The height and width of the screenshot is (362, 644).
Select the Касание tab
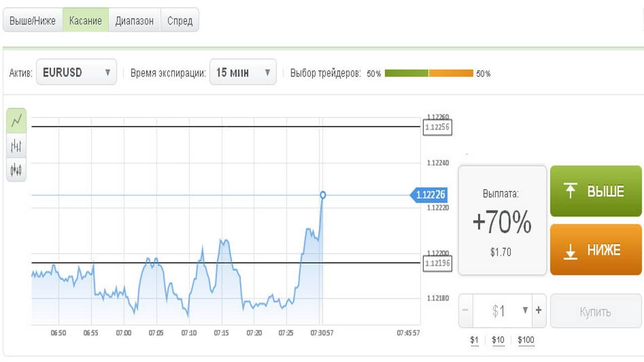click(x=86, y=21)
